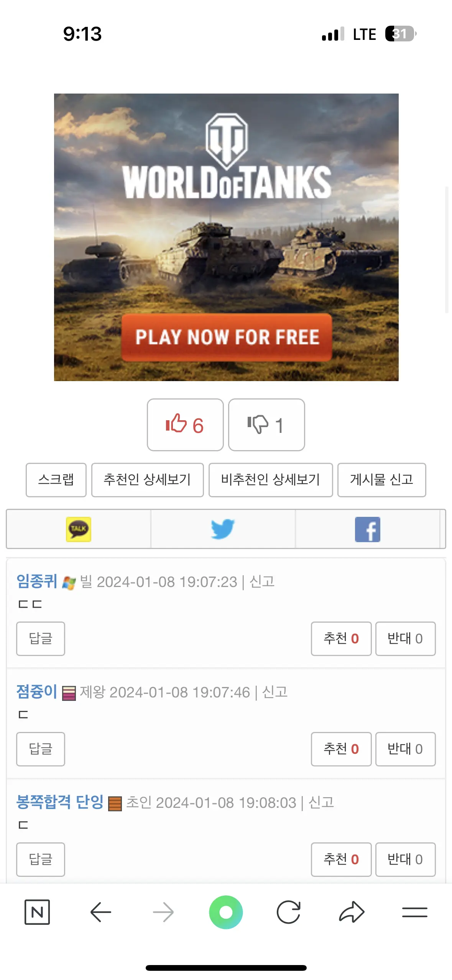Share the post via the KakaoTalk icon

click(79, 529)
